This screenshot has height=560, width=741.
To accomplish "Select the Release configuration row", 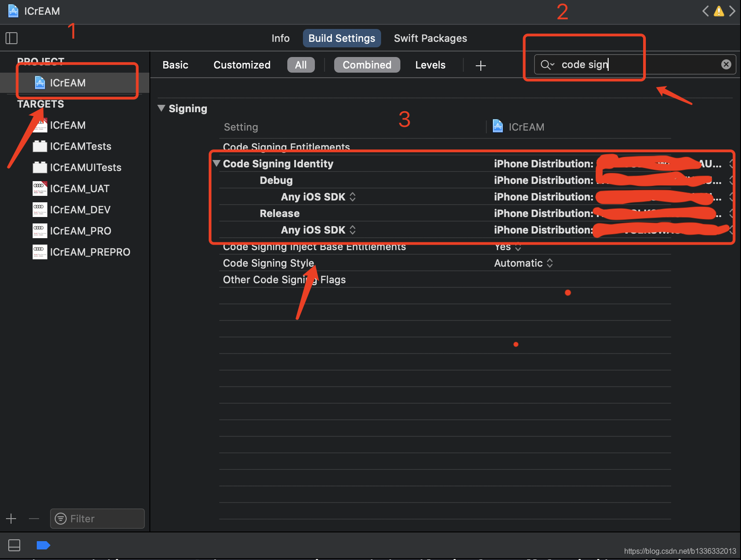I will [445, 213].
